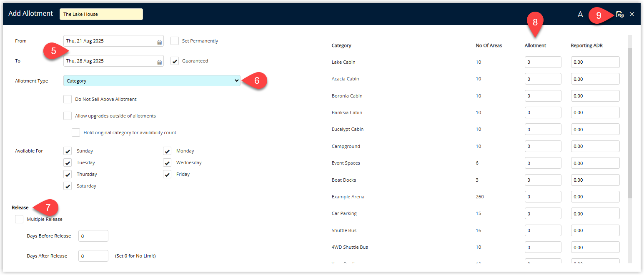This screenshot has height=275, width=644.
Task: Click The Lake House name field
Action: click(x=101, y=14)
